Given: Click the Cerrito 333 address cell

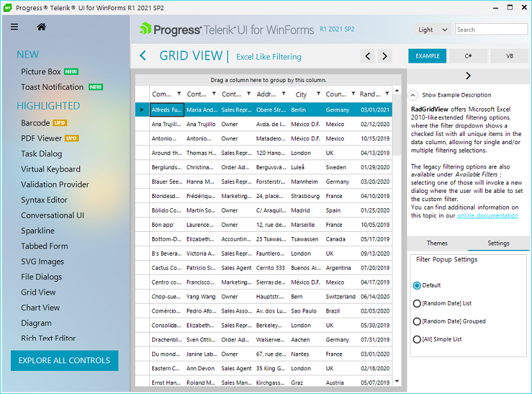Looking at the screenshot, I should [x=271, y=268].
